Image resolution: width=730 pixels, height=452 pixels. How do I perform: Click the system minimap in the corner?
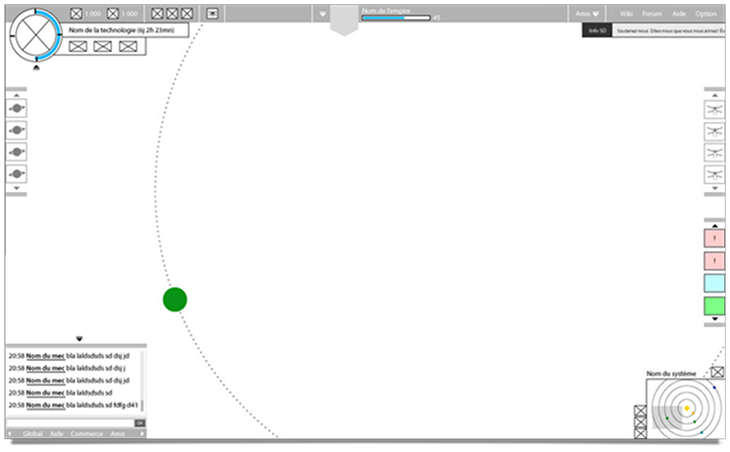tap(685, 409)
